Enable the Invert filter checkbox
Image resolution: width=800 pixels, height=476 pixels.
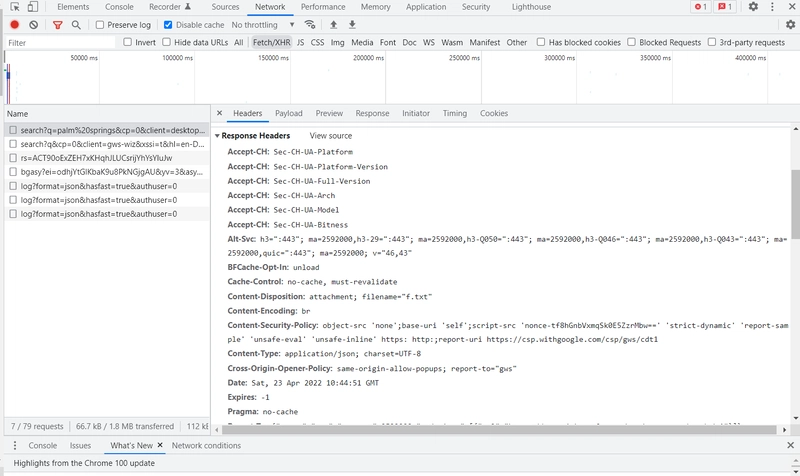(128, 42)
